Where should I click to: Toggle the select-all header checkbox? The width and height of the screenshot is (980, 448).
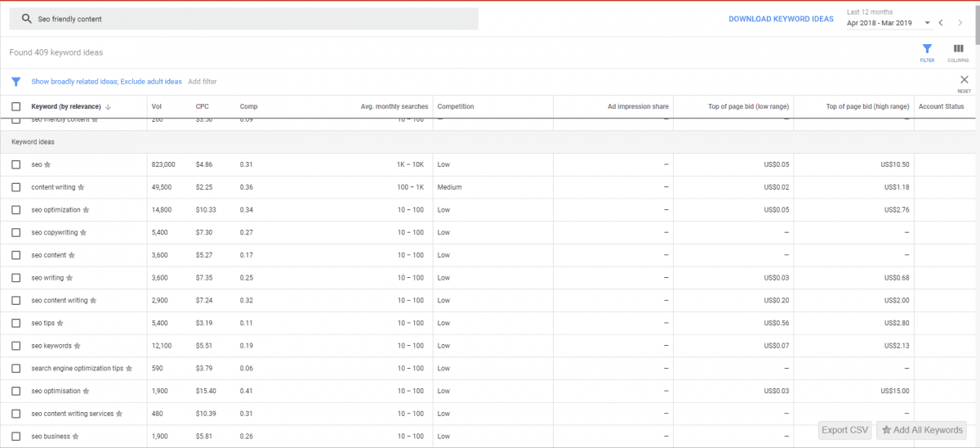tap(16, 106)
